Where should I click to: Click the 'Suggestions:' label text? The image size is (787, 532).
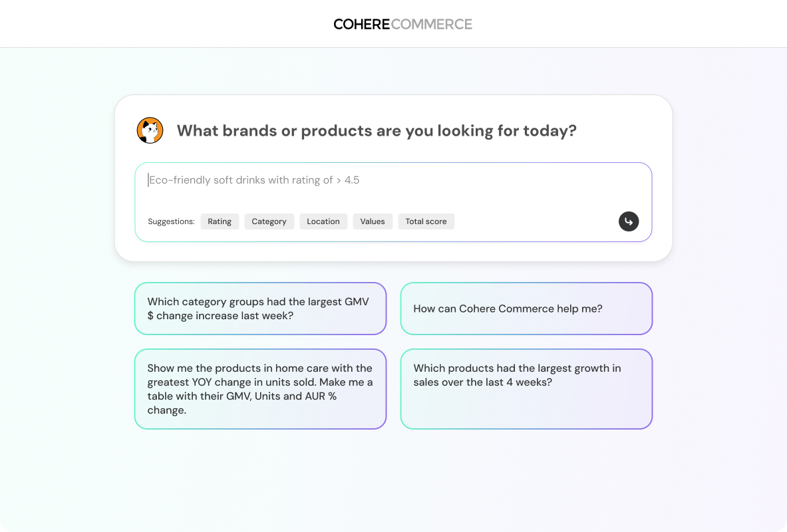click(x=171, y=221)
